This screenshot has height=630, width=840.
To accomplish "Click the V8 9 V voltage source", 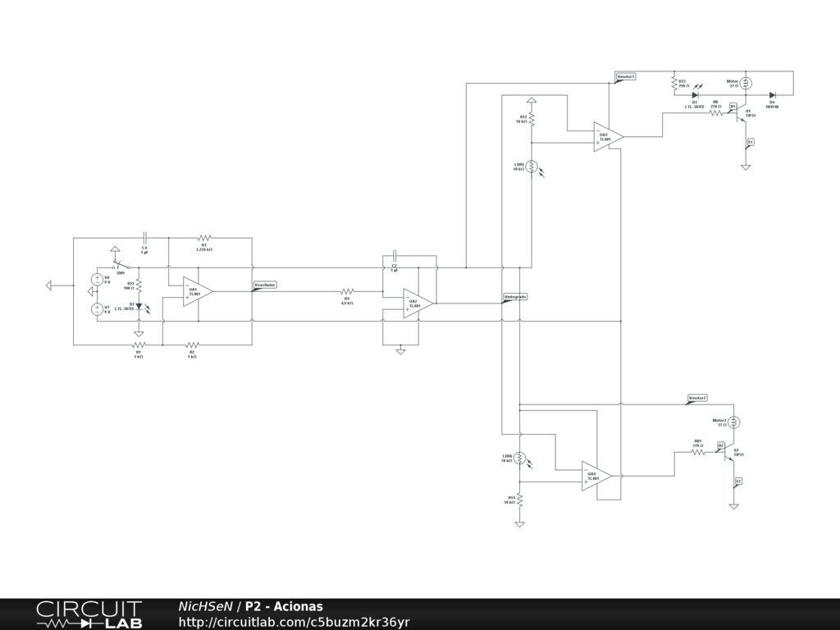I will click(97, 279).
